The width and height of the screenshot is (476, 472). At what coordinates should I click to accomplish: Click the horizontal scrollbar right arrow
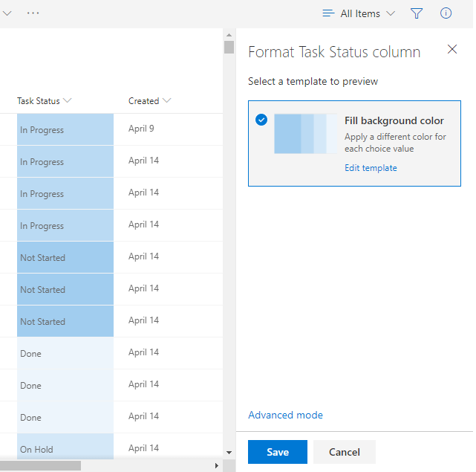216,465
